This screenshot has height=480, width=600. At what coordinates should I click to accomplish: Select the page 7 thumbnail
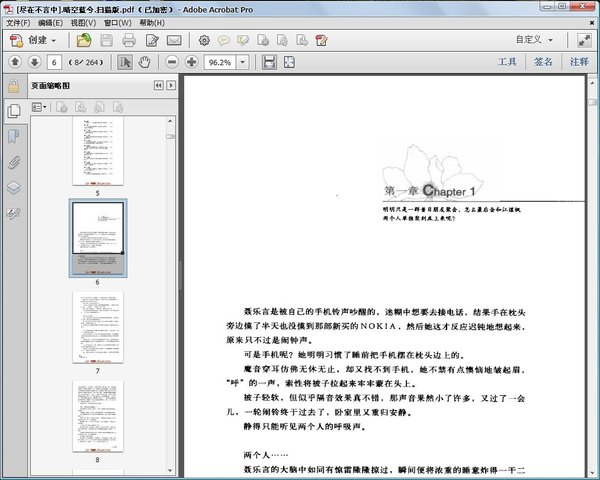click(97, 327)
